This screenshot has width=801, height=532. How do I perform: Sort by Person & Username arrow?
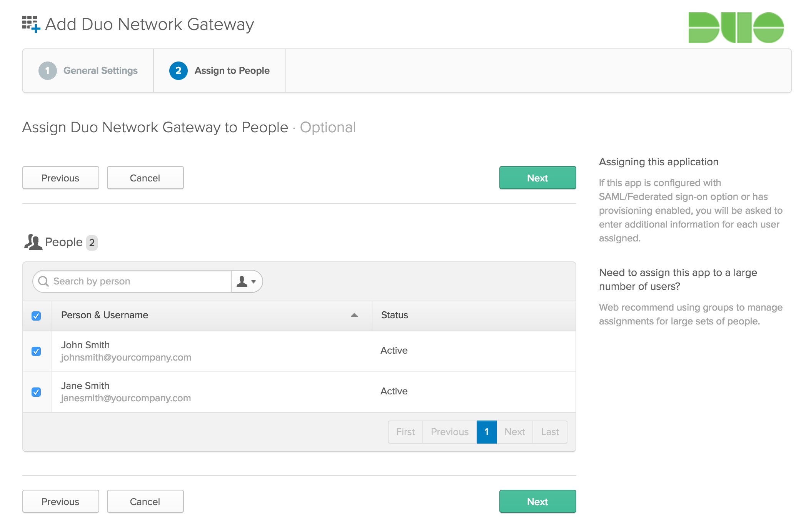tap(354, 315)
